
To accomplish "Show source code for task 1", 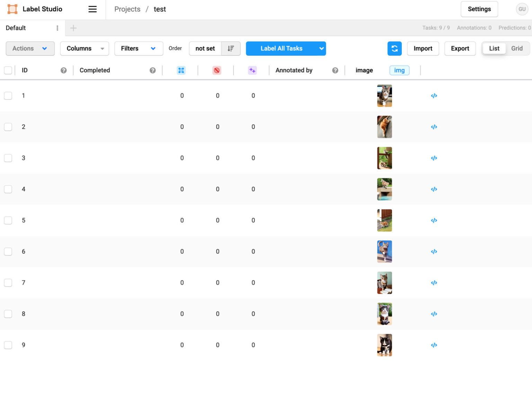I will click(x=434, y=96).
